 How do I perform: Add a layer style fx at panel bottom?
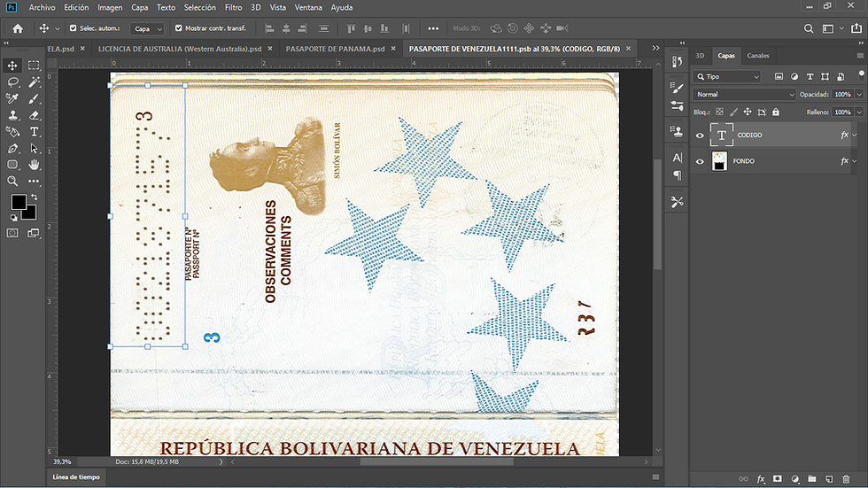coord(761,479)
